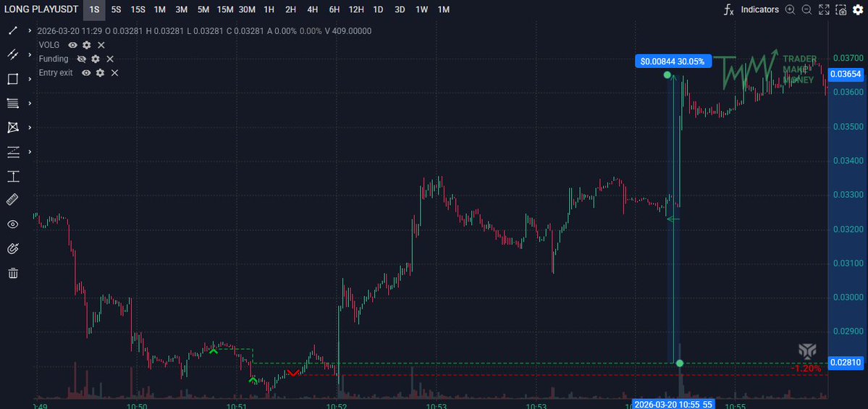868x409 pixels.
Task: Select the 1S timeframe
Action: click(x=95, y=9)
